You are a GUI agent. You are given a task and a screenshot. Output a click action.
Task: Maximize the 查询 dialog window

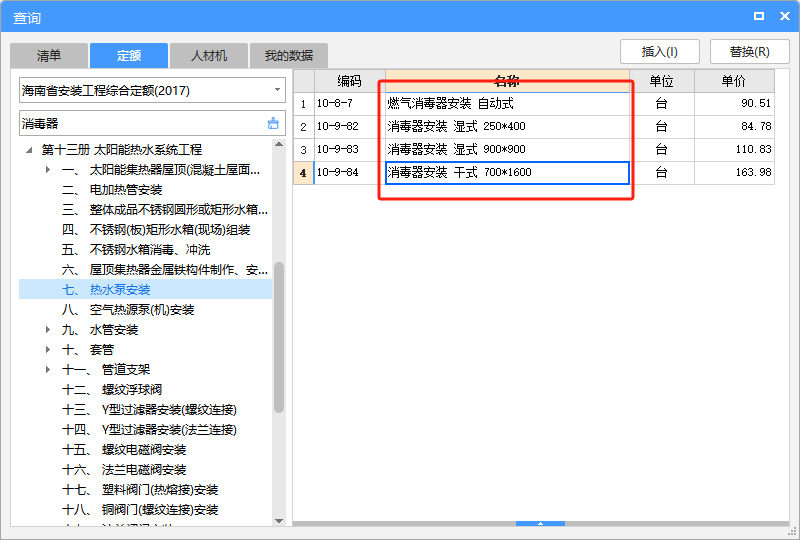point(759,16)
